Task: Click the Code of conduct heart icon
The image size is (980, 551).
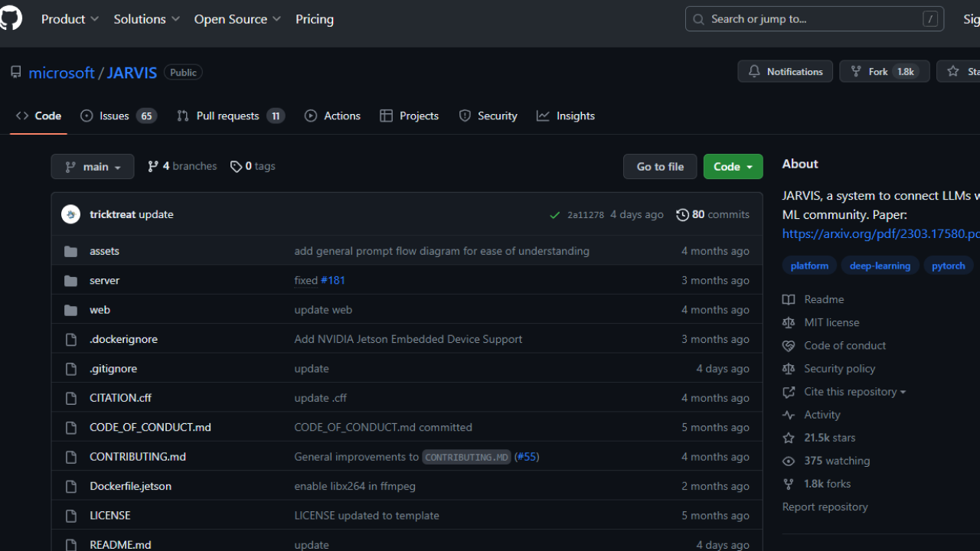Action: [789, 346]
